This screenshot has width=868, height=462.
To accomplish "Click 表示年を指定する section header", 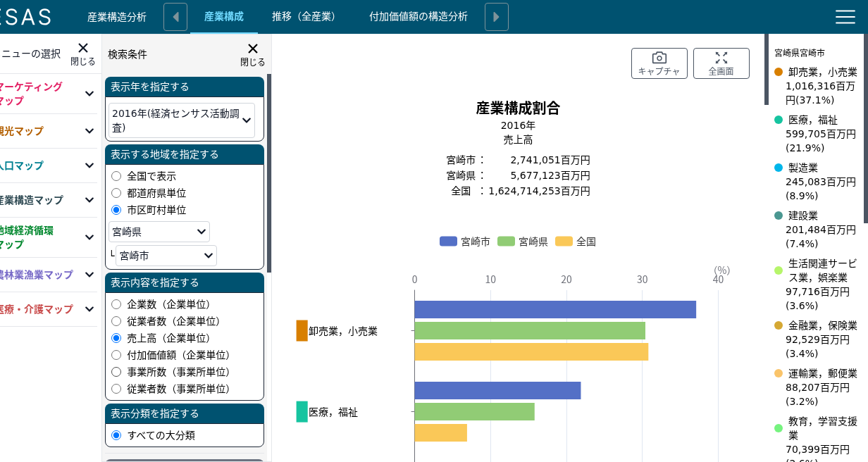I will tap(185, 87).
